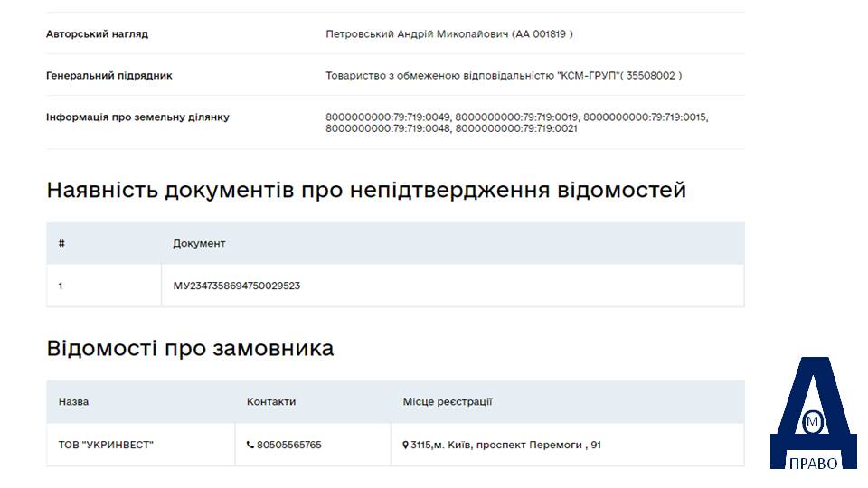Click the Відомості про замовника heading
Screen dimensions: 868x488
pyautogui.click(x=190, y=349)
